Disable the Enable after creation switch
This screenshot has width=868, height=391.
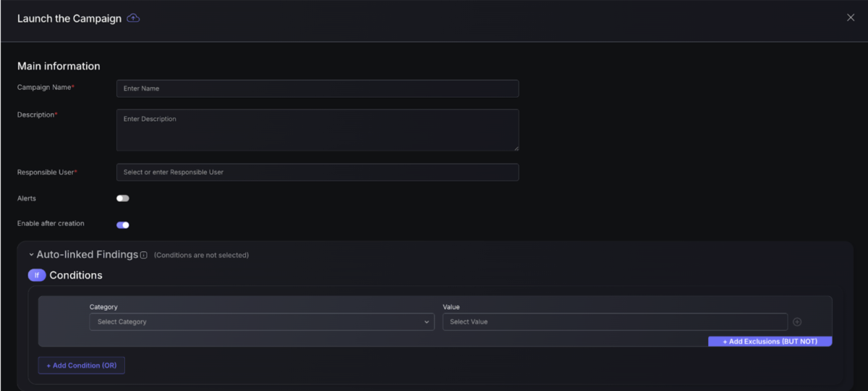[123, 224]
